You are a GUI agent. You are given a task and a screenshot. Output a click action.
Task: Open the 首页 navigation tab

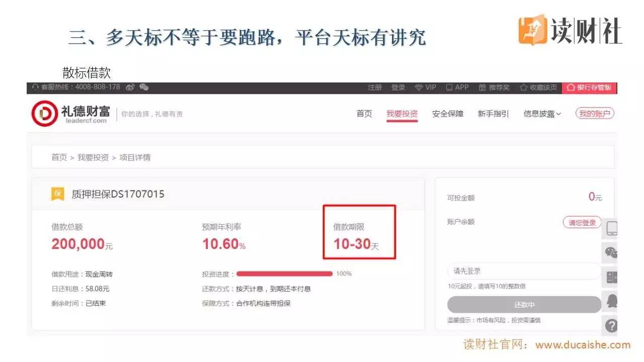click(x=364, y=114)
